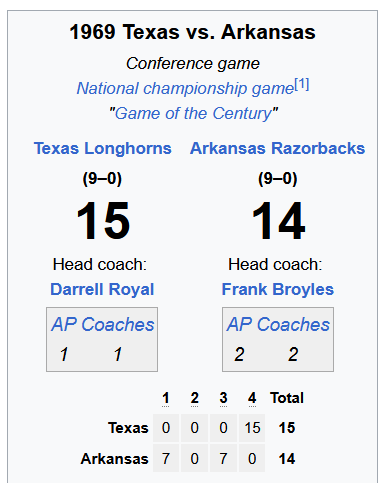Click the Coaches link under Frank Broyles
The image size is (388, 483).
293,324
